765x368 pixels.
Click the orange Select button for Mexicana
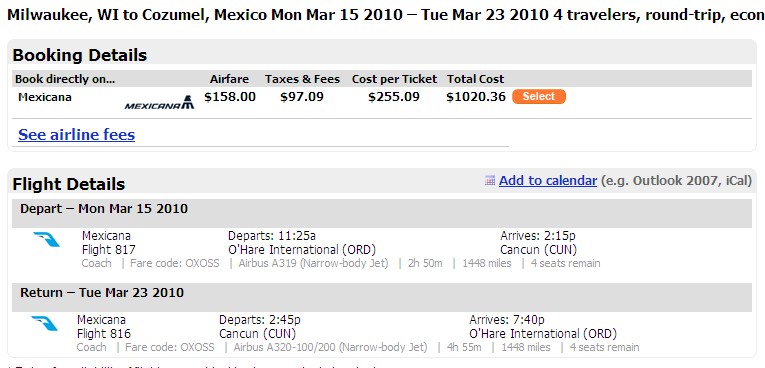(539, 97)
